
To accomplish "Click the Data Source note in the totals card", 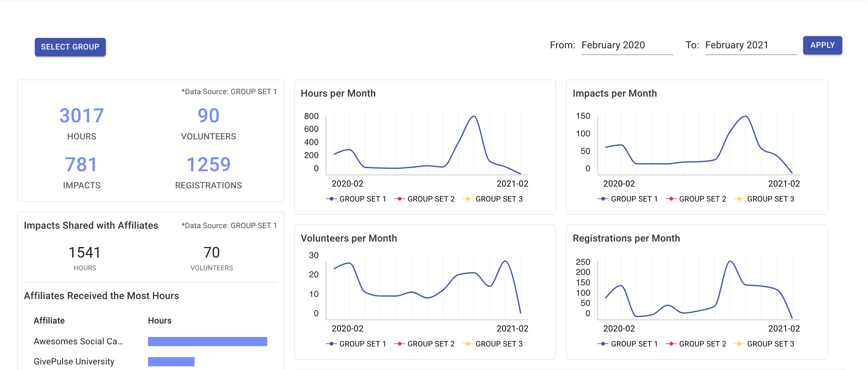I will pos(229,92).
